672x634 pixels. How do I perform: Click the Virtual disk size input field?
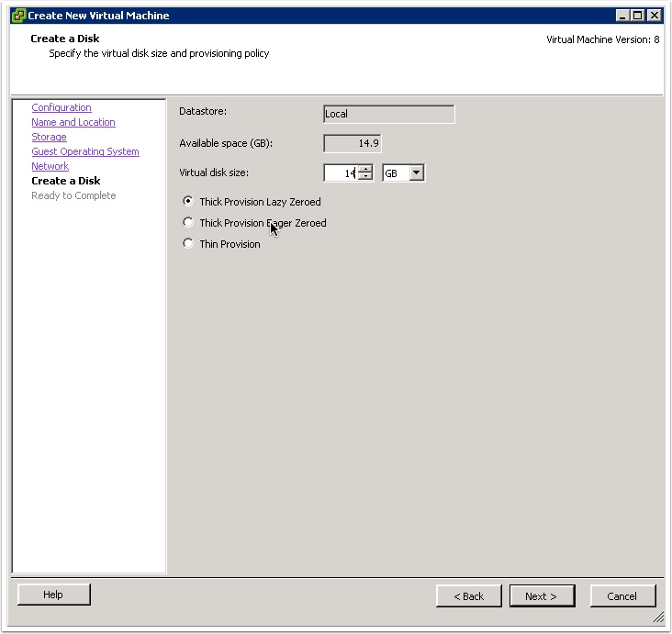click(340, 173)
